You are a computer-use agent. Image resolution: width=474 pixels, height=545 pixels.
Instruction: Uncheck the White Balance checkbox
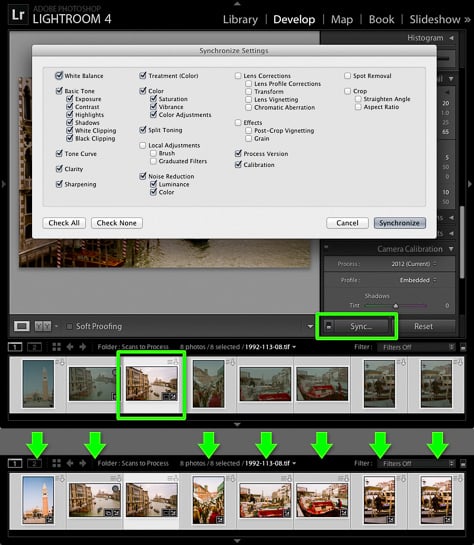pos(59,75)
